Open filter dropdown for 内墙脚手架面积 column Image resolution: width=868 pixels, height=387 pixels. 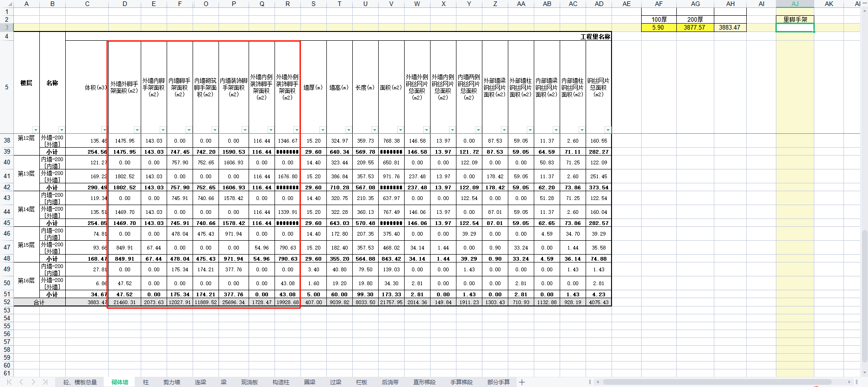tap(189, 130)
